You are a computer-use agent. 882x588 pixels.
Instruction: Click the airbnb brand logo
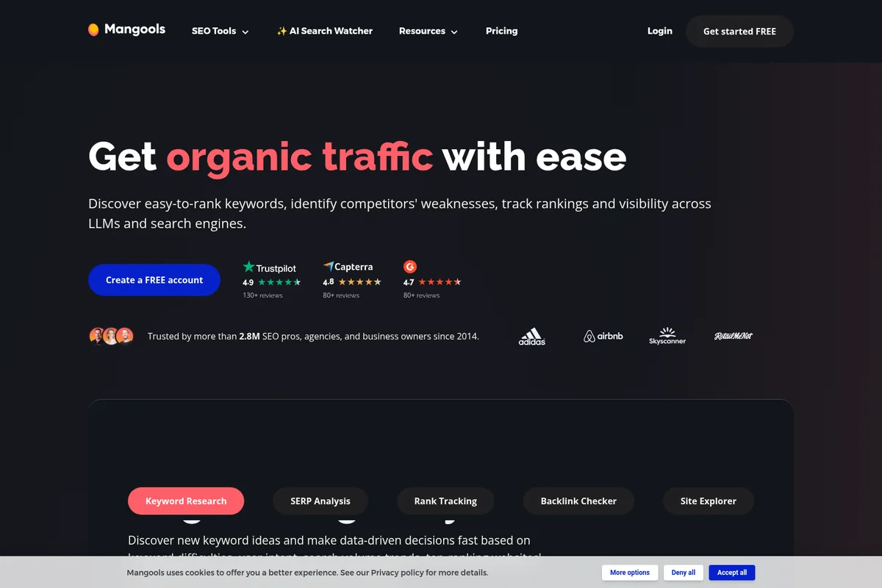[x=603, y=335]
